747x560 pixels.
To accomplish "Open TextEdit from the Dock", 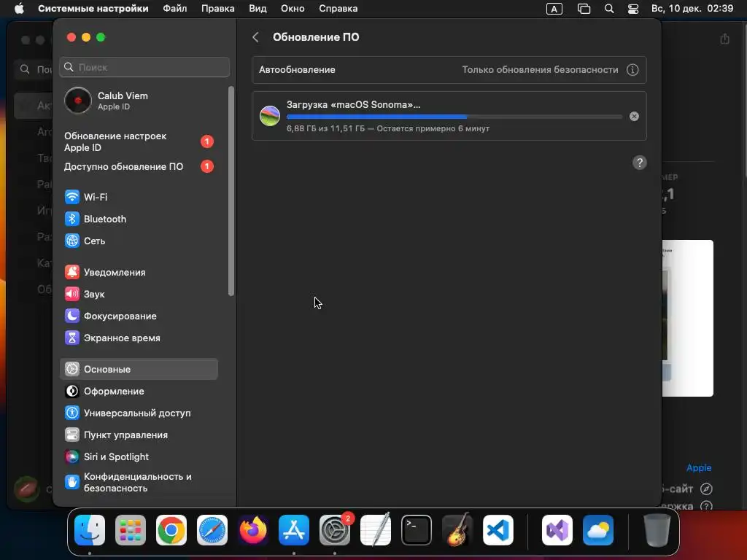I will pyautogui.click(x=376, y=530).
